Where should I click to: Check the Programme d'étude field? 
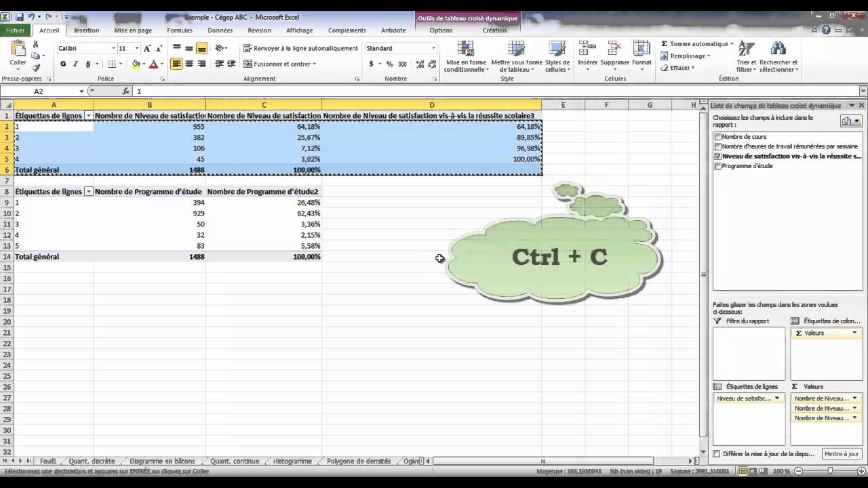(x=718, y=166)
